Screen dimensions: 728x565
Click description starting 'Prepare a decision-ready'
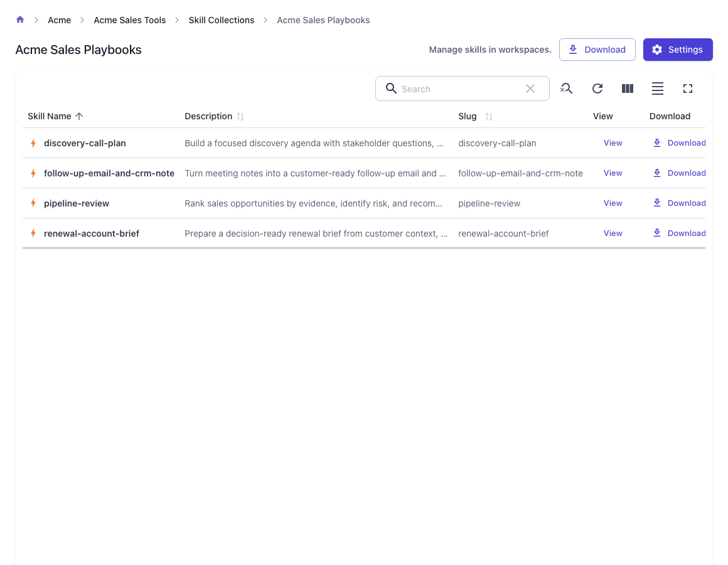point(316,234)
